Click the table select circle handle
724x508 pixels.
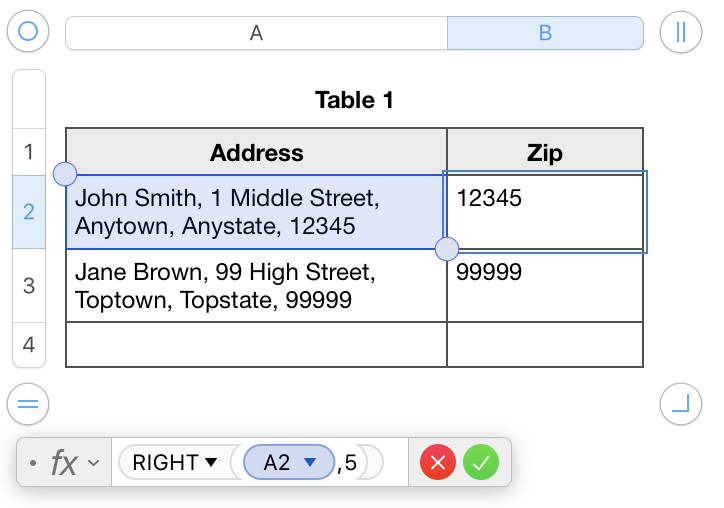pyautogui.click(x=28, y=32)
